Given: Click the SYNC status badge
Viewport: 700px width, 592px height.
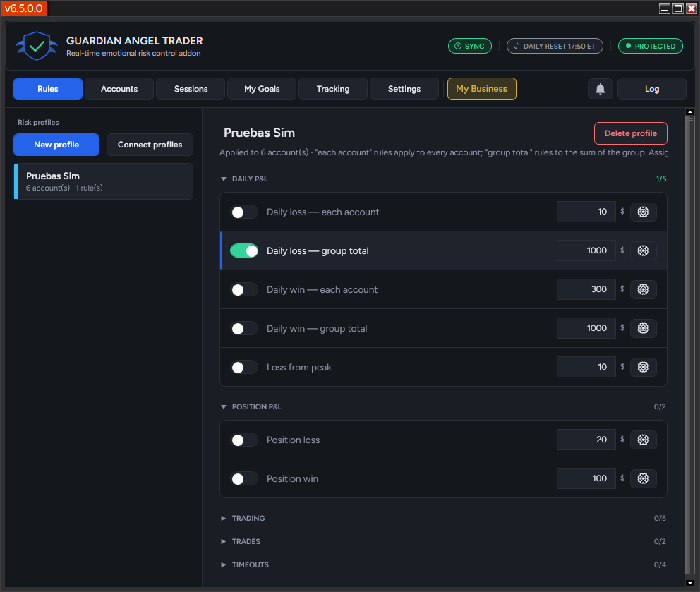Looking at the screenshot, I should (x=470, y=46).
